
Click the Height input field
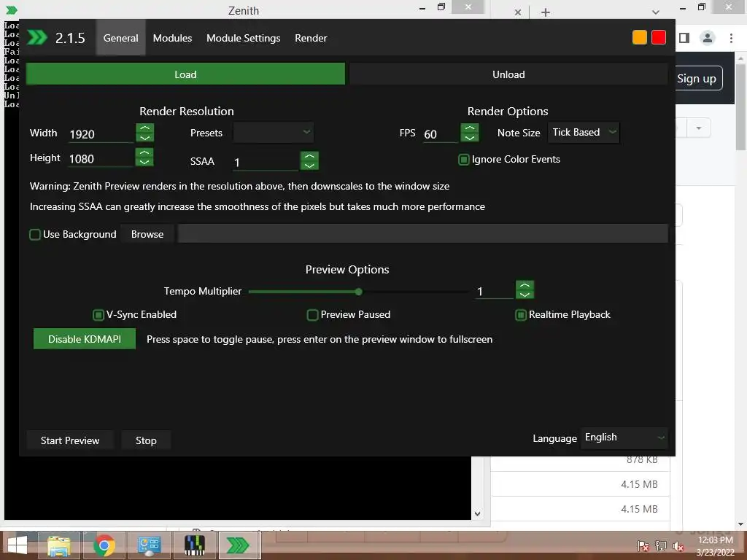click(101, 158)
